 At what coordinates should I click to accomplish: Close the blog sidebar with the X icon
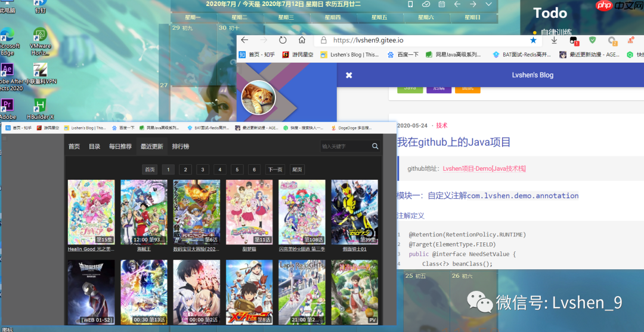[349, 75]
